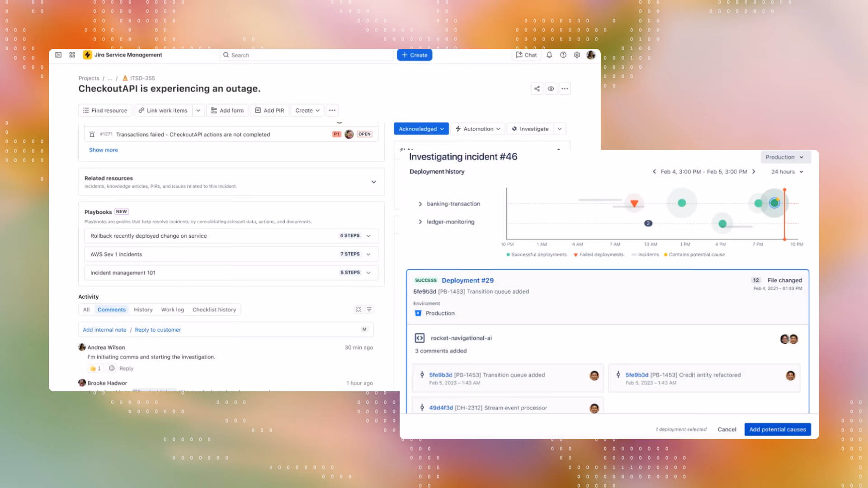
Task: Click the commit icon for Credit entity refactored
Action: 618,375
